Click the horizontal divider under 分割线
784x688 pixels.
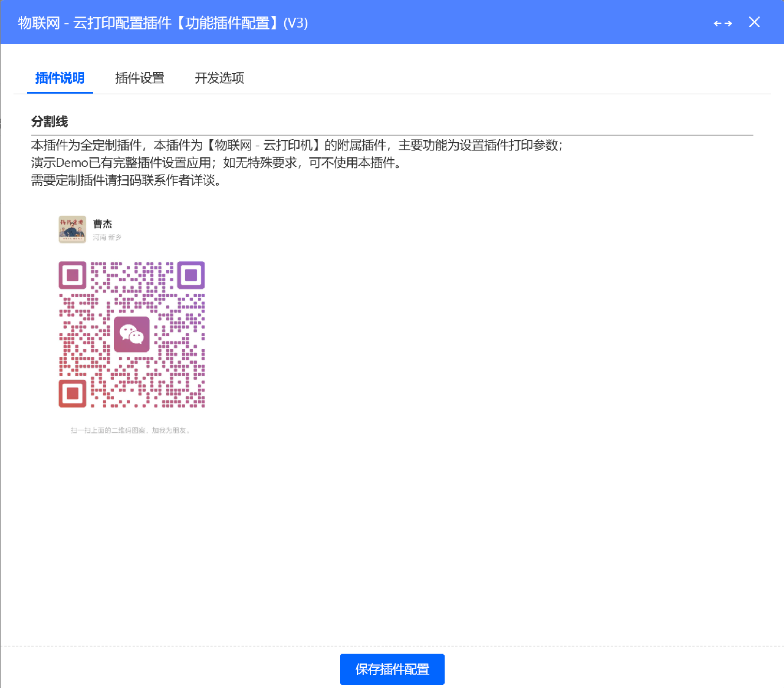pos(392,135)
